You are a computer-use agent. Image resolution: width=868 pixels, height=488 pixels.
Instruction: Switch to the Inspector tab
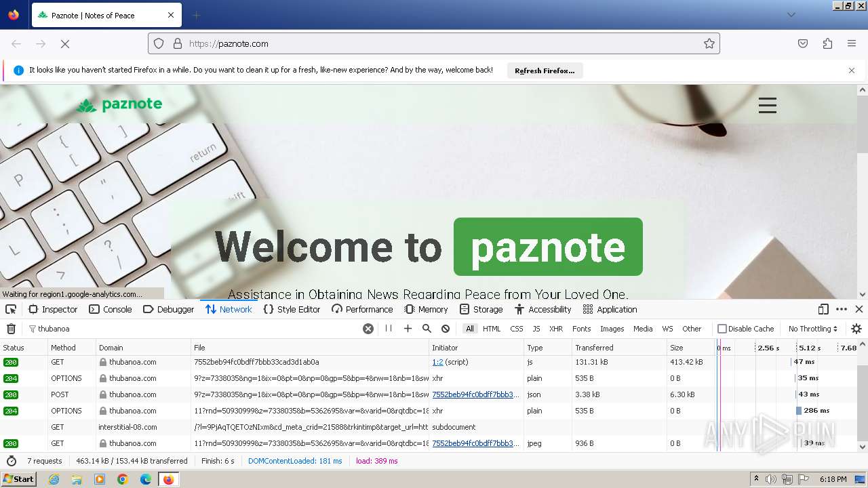pos(53,309)
